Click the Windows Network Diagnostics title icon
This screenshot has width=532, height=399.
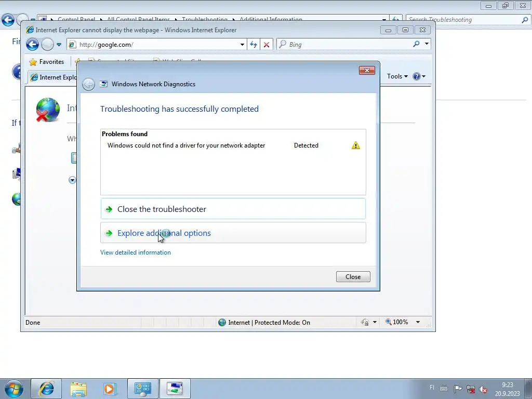click(104, 84)
